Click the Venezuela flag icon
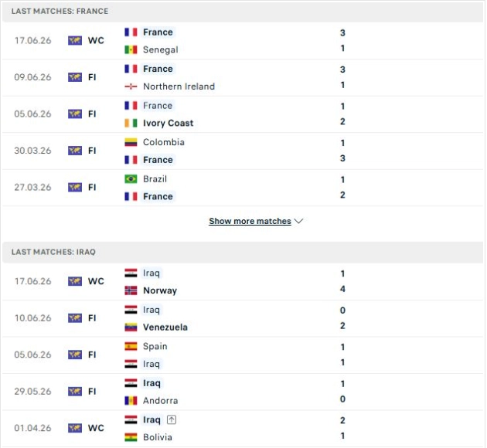The width and height of the screenshot is (487, 448). pos(131,328)
